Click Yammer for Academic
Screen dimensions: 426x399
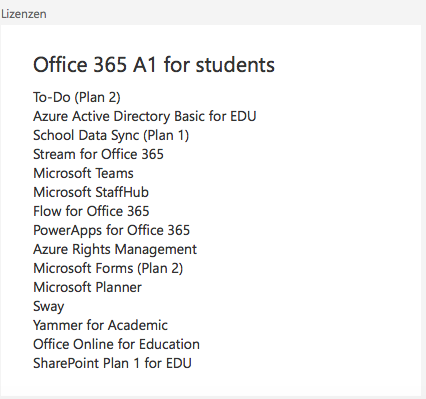pyautogui.click(x=100, y=325)
